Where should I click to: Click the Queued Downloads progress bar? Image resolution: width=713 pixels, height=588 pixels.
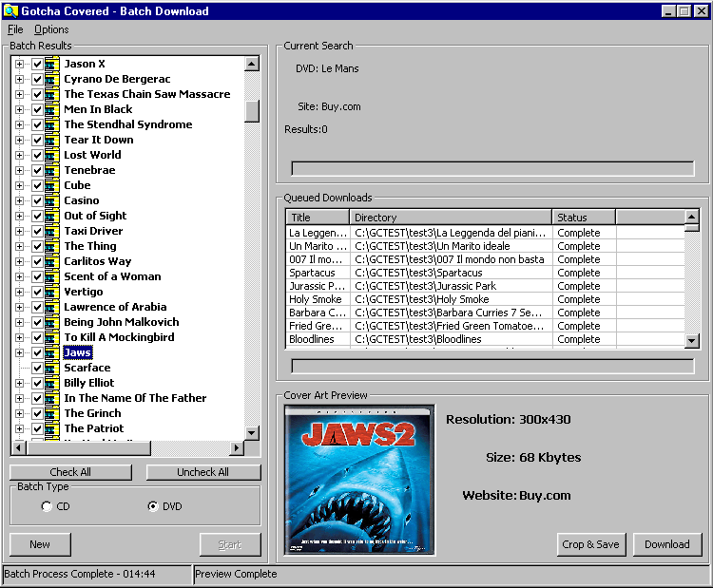point(492,367)
